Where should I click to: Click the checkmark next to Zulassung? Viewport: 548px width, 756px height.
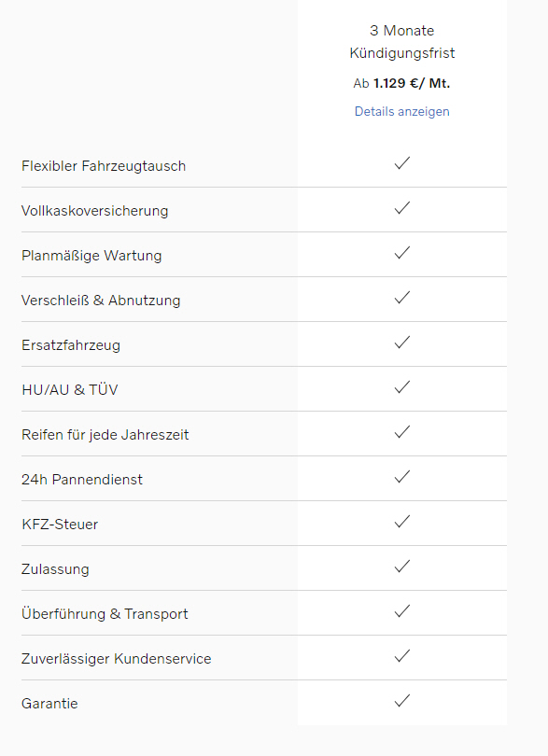click(401, 567)
